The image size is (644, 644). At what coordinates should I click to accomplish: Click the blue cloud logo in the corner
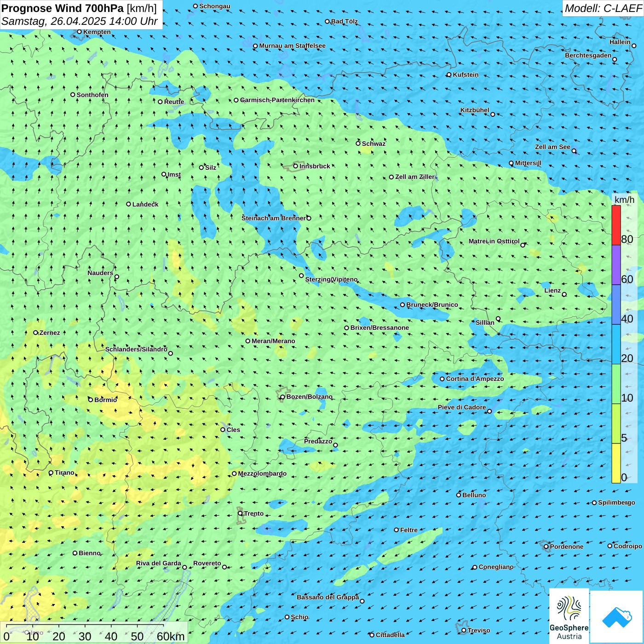[616, 616]
